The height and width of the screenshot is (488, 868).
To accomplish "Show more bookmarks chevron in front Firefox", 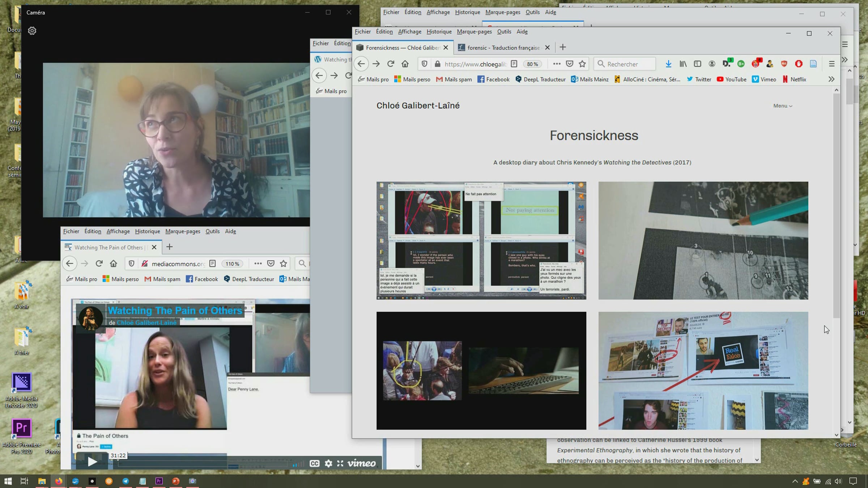I will [x=831, y=79].
